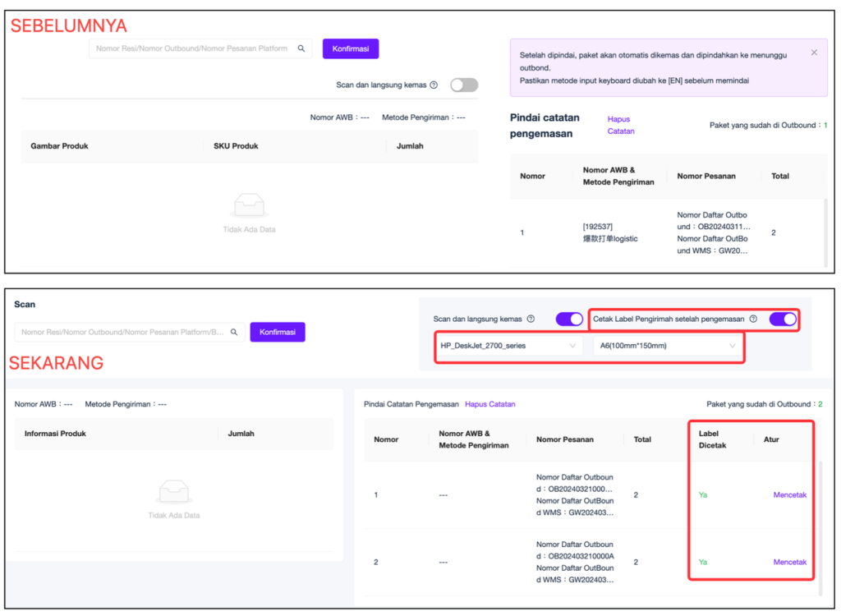Turn off Cetak Label Pengiriman setelah pengemasan toggle

pos(783,319)
